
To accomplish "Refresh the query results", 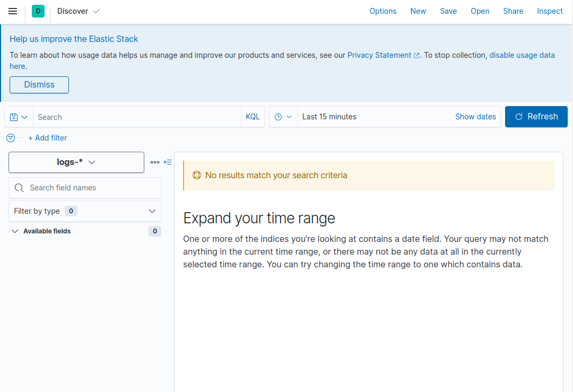I will click(x=536, y=117).
